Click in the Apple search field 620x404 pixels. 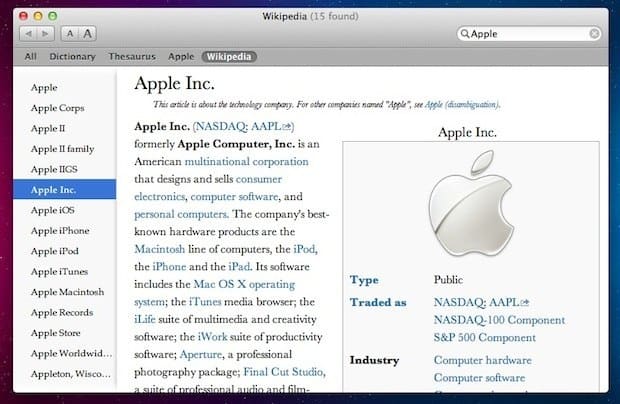(529, 34)
